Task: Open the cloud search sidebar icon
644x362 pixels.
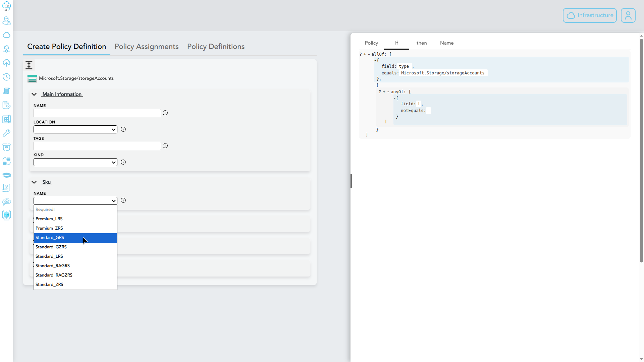Action: pyautogui.click(x=6, y=202)
